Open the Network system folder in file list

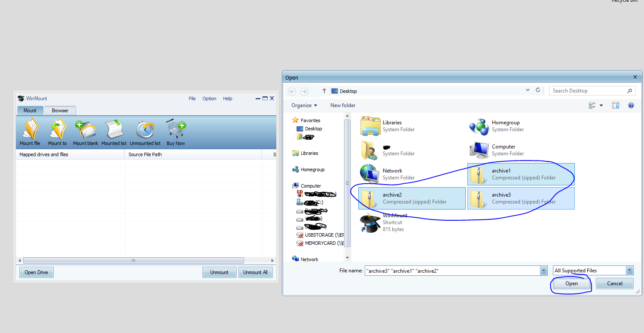412,174
